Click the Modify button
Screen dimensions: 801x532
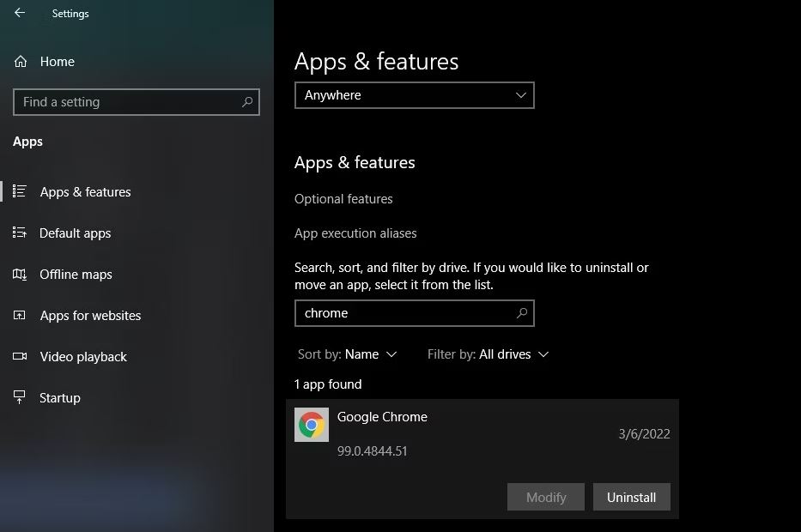pyautogui.click(x=546, y=498)
